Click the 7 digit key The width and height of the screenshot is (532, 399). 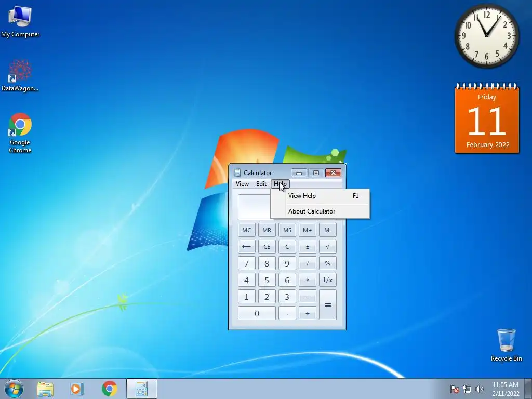tap(246, 263)
